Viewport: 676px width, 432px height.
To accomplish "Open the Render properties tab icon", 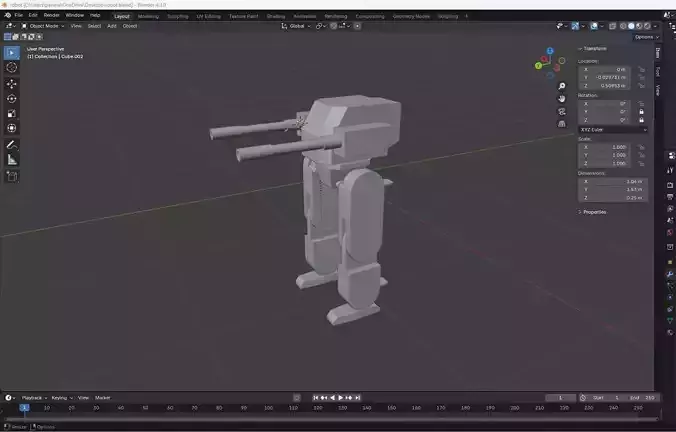I will [x=670, y=185].
